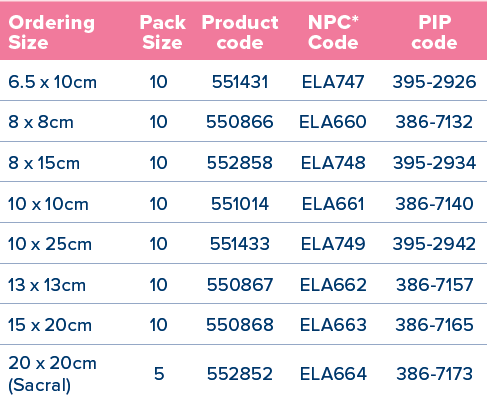Click the Ordering Size column header
Image resolution: width=487 pixels, height=399 pixels.
click(52, 32)
